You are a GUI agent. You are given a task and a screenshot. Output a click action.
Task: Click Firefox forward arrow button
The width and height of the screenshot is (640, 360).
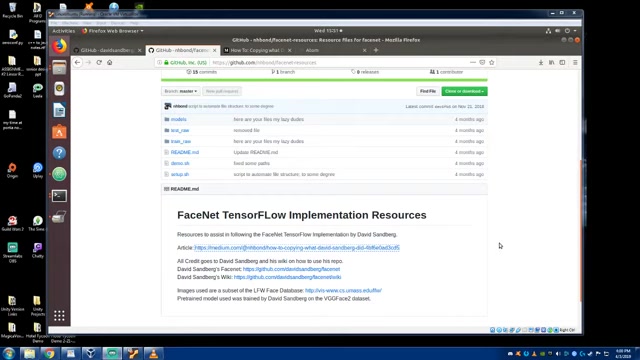88,62
